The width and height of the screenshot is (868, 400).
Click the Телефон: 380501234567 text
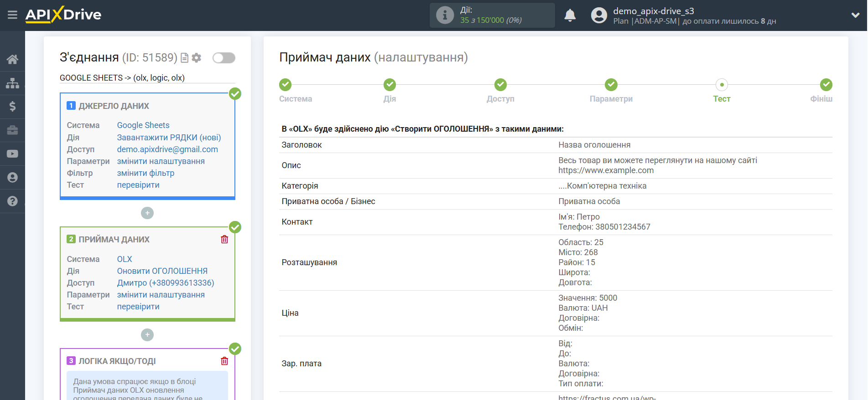pos(604,227)
